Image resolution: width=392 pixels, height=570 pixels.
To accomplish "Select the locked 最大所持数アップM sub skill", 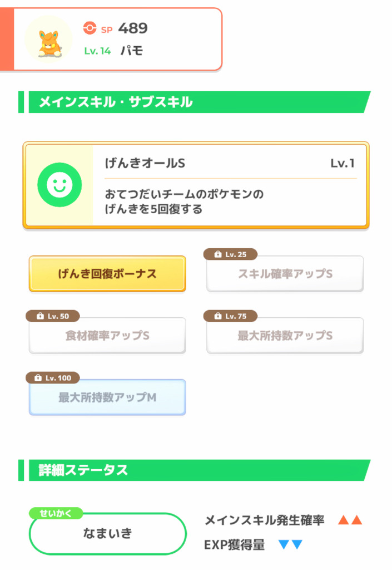I will [x=107, y=397].
